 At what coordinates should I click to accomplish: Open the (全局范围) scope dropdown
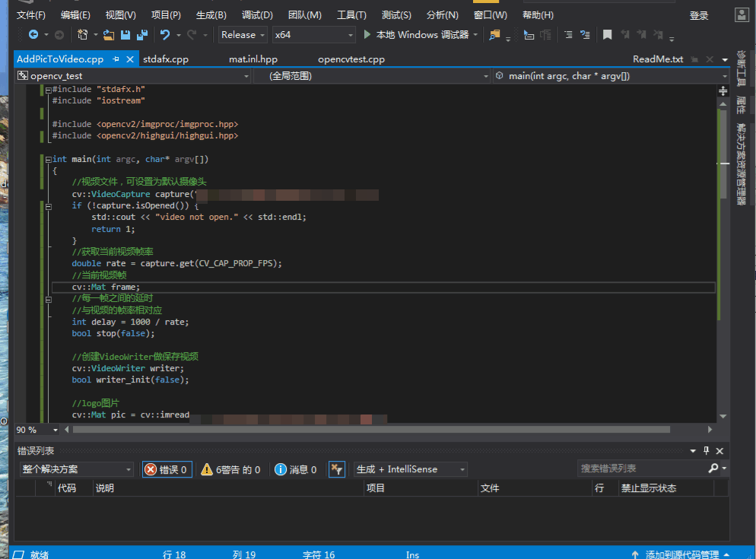click(371, 76)
